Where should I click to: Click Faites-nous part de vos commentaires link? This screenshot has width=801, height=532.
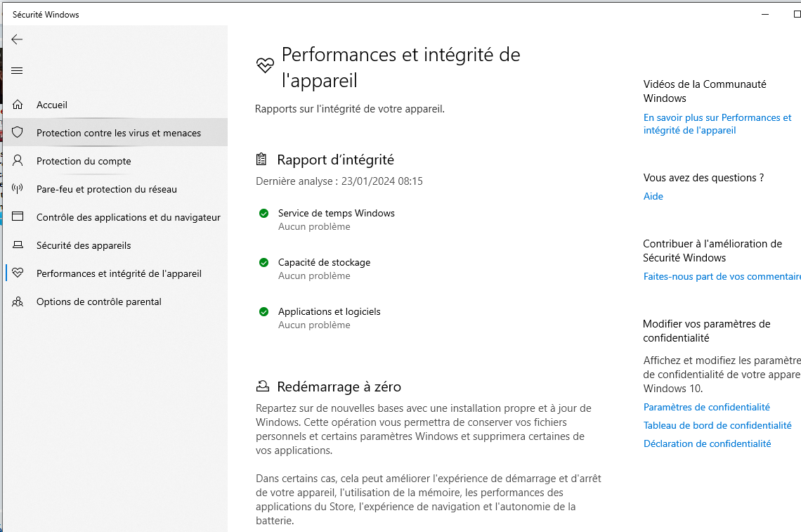click(722, 276)
